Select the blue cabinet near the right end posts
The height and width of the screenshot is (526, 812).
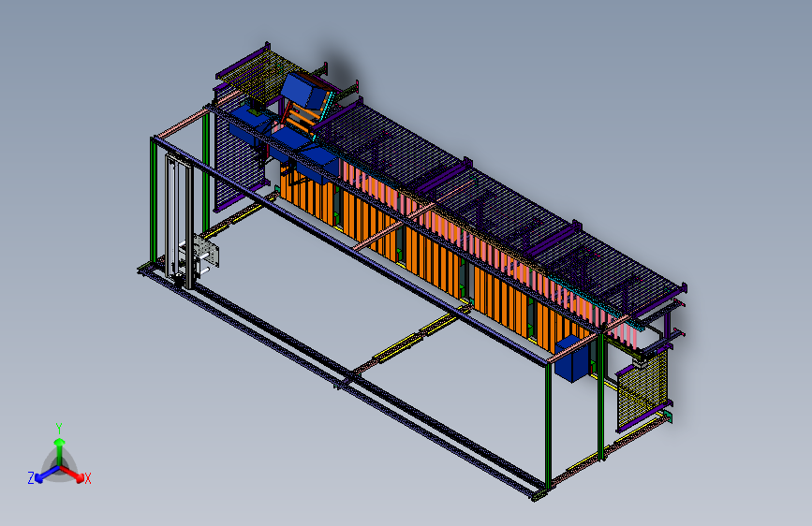click(571, 358)
